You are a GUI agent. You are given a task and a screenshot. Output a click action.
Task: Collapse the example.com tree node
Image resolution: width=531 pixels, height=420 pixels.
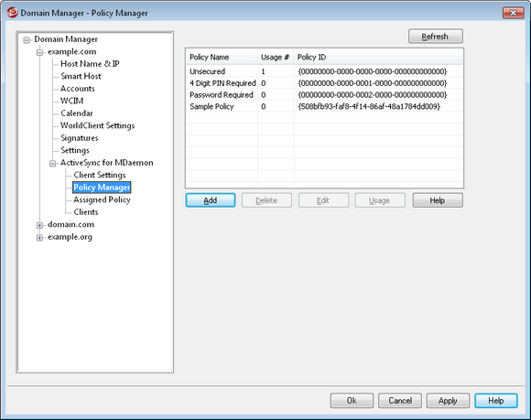tap(39, 52)
